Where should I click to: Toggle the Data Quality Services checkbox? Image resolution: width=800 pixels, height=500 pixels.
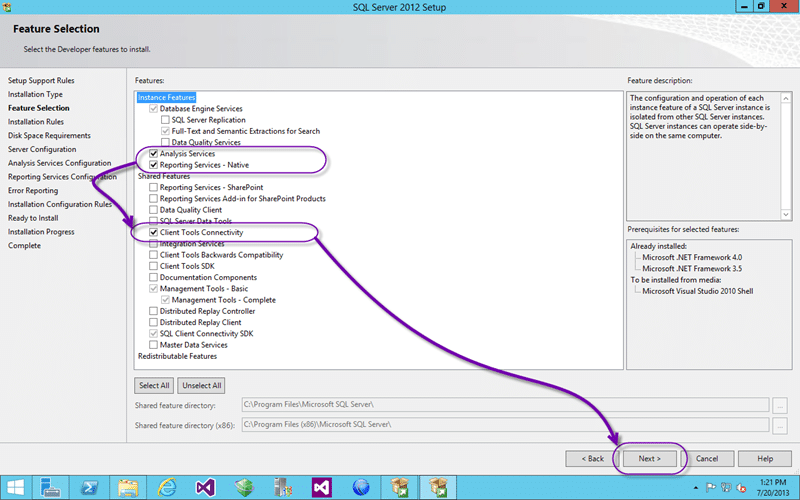pyautogui.click(x=165, y=142)
